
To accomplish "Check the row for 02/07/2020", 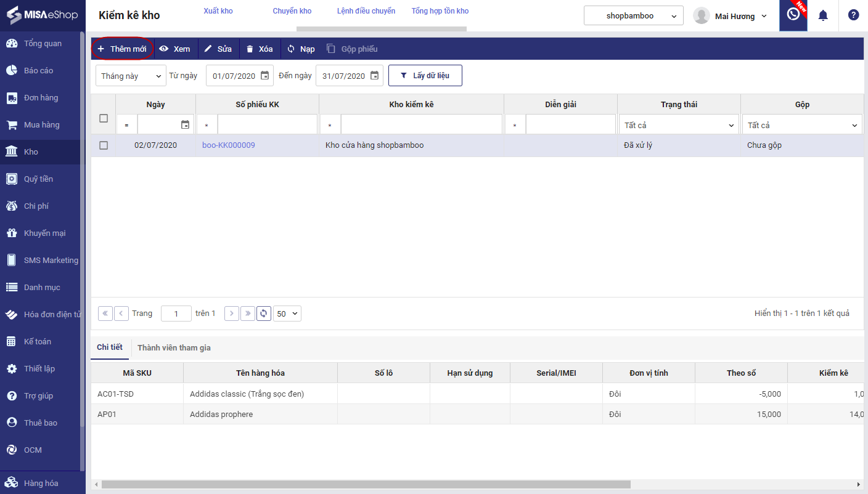I will coord(104,145).
